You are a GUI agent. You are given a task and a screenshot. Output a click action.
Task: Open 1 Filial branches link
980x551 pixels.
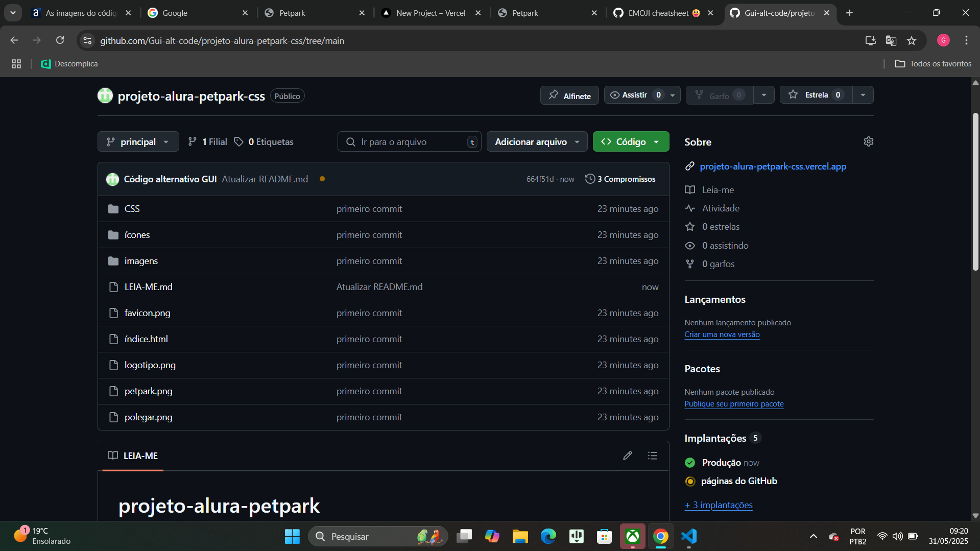tap(207, 141)
